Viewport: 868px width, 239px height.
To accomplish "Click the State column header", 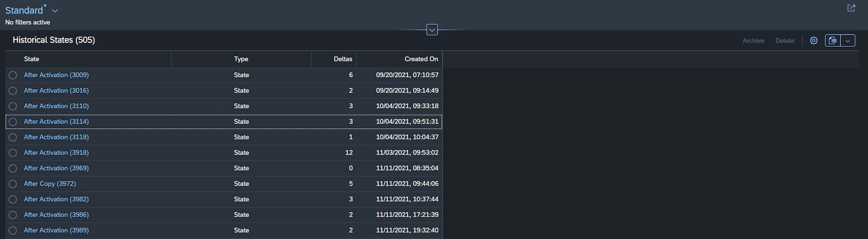I will [32, 59].
